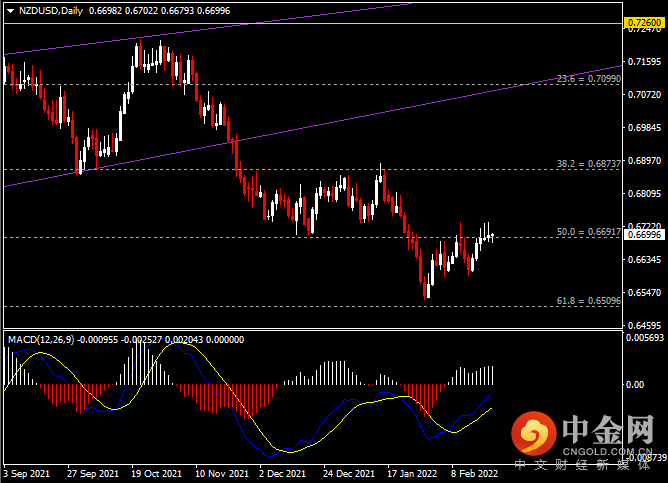Click the 0.005693 MACD scale value

point(645,338)
